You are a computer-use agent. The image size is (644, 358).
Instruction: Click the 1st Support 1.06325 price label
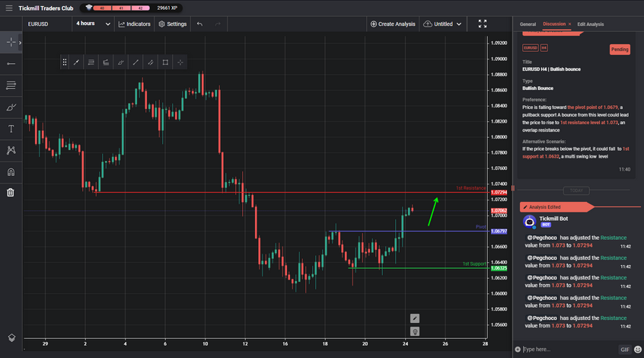[x=499, y=268]
